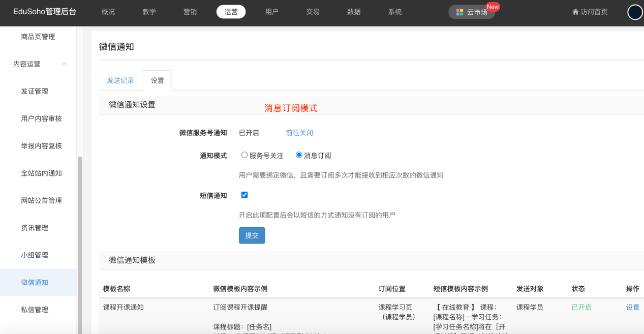Click the EduSoho管理后台 logo text
Viewport: 644px width, 334px height.
[x=45, y=12]
